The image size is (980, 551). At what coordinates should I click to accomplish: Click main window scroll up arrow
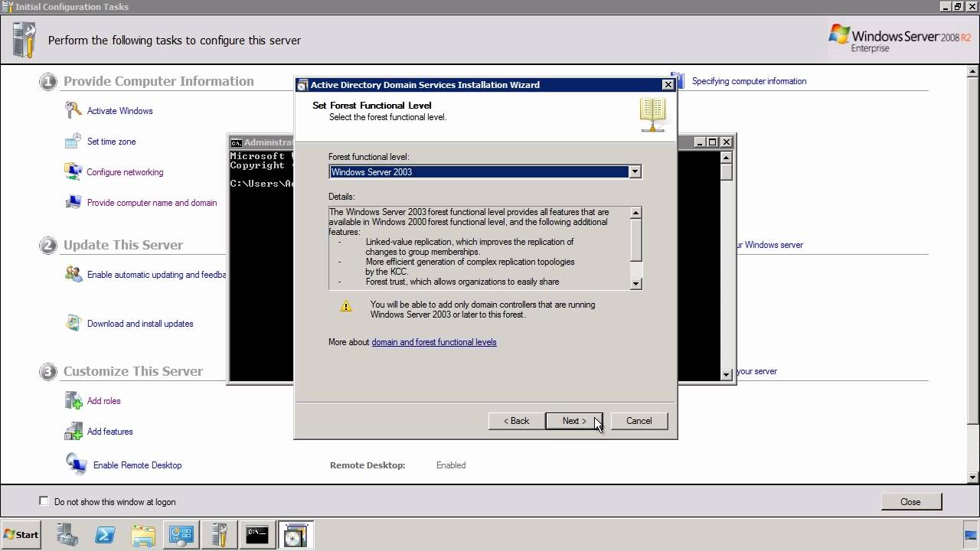pyautogui.click(x=973, y=71)
